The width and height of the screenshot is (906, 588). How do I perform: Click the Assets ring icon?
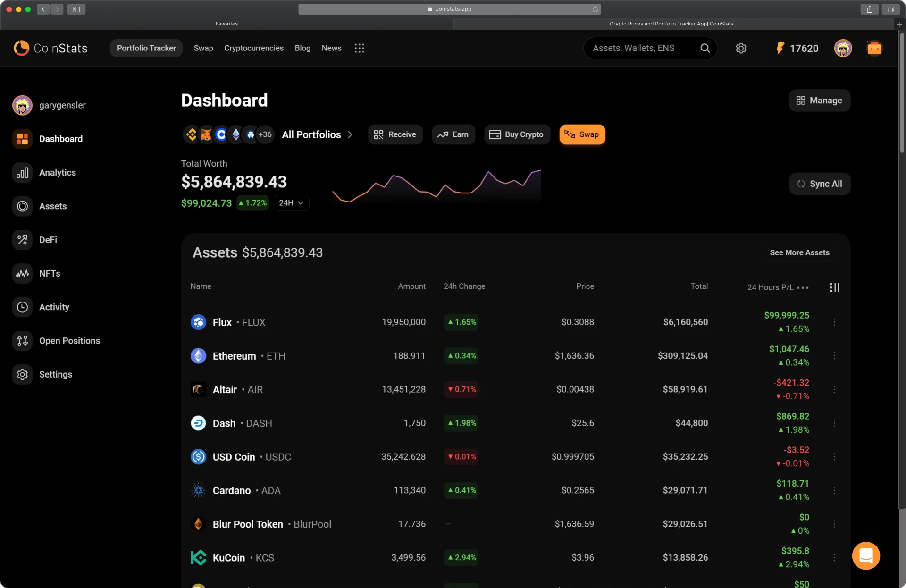[22, 206]
